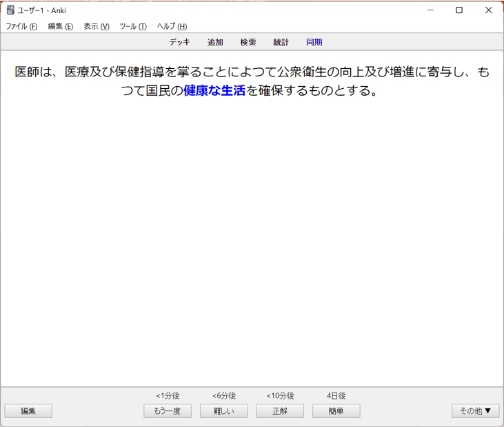The image size is (504, 427).
Task: Open 検索 card browser
Action: [x=248, y=42]
